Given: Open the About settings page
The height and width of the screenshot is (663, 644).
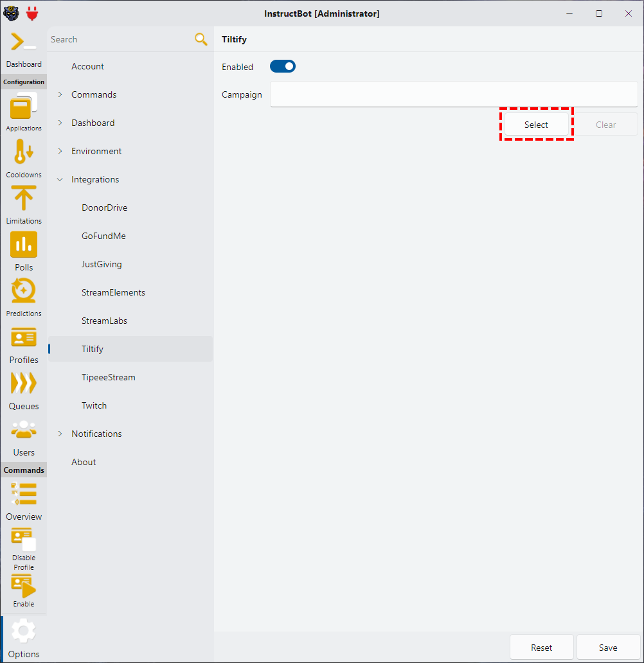Looking at the screenshot, I should (x=130, y=462).
